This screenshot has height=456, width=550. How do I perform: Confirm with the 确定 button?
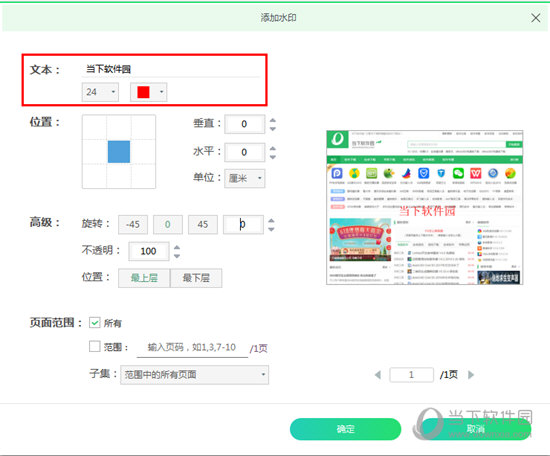pos(346,429)
